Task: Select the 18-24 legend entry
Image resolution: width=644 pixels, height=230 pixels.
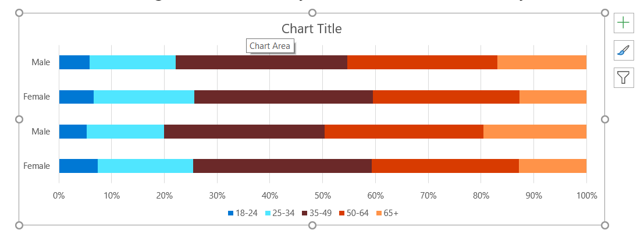Action: coord(243,213)
